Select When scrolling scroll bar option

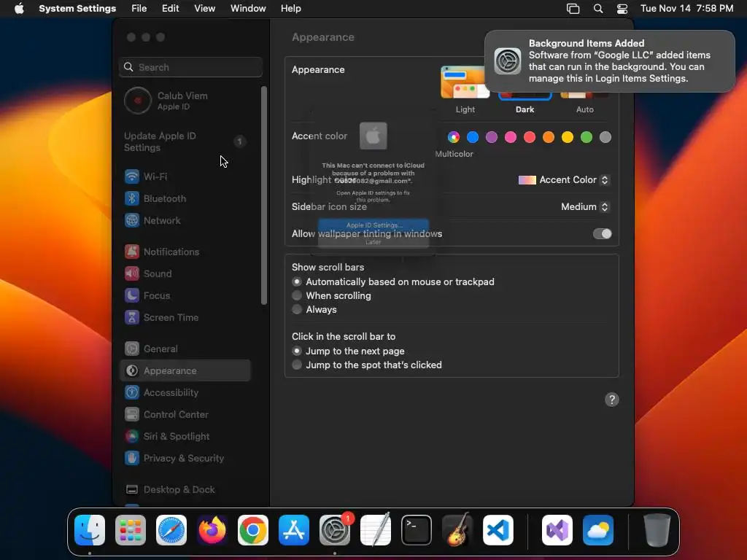(x=297, y=296)
